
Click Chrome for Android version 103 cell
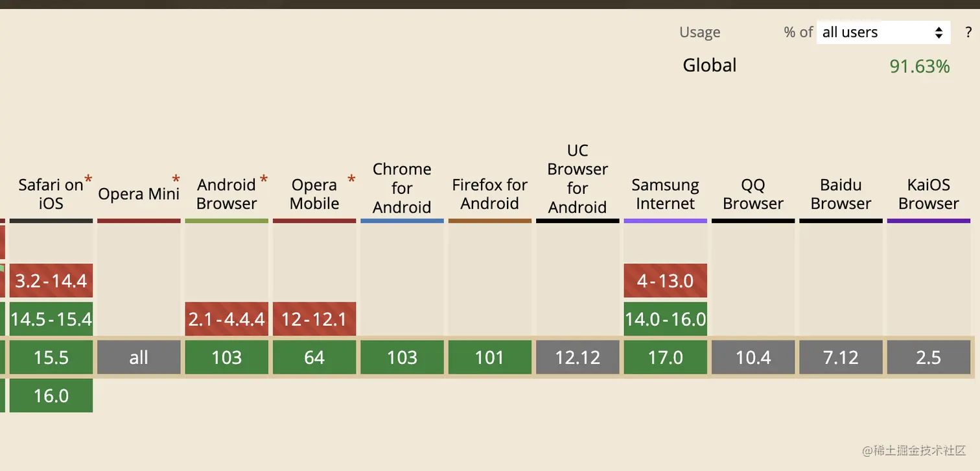point(402,357)
